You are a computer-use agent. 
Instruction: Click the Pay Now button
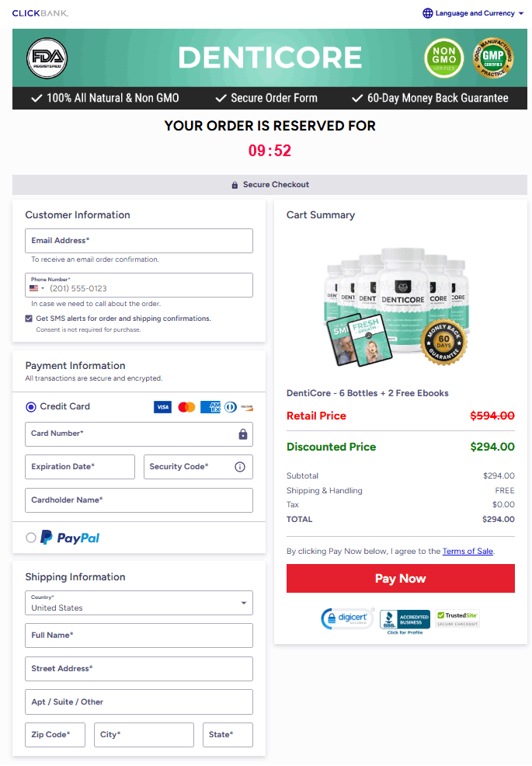(x=400, y=578)
